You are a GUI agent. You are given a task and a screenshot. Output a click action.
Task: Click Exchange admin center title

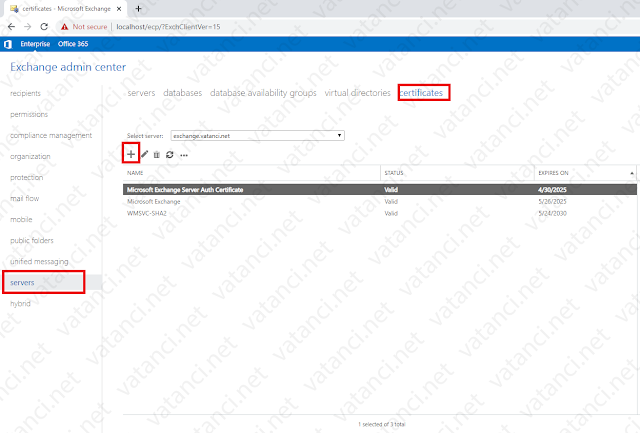(68, 67)
